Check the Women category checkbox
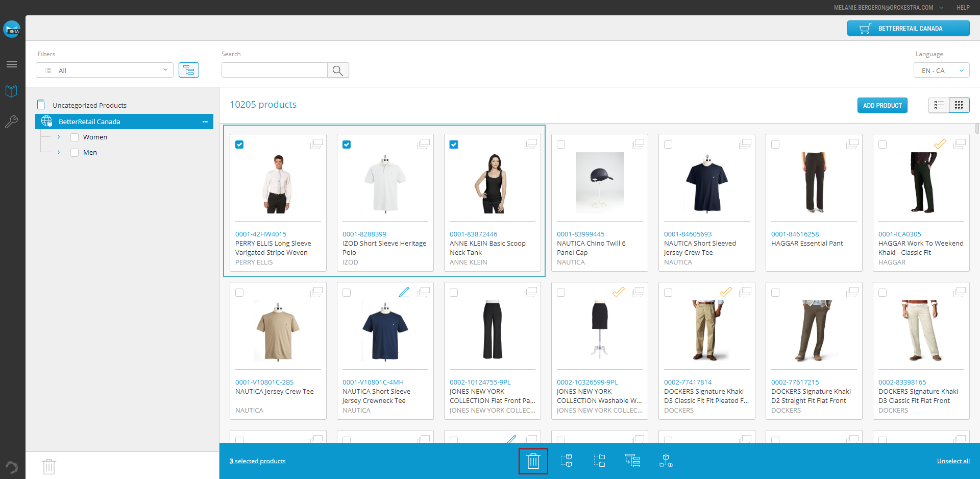Screen dimensions: 980x479 [75, 137]
